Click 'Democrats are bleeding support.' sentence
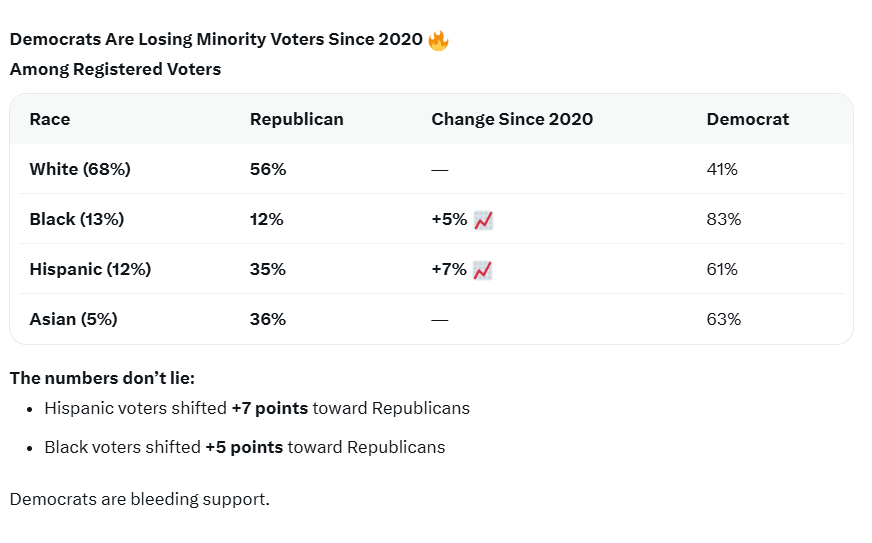Viewport: 872px width, 543px height. click(x=140, y=499)
